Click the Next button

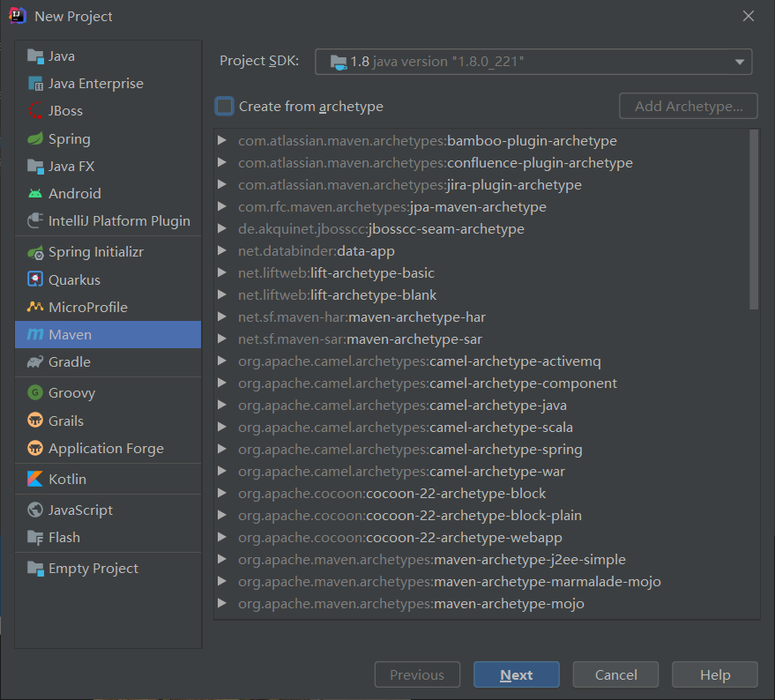click(x=517, y=674)
